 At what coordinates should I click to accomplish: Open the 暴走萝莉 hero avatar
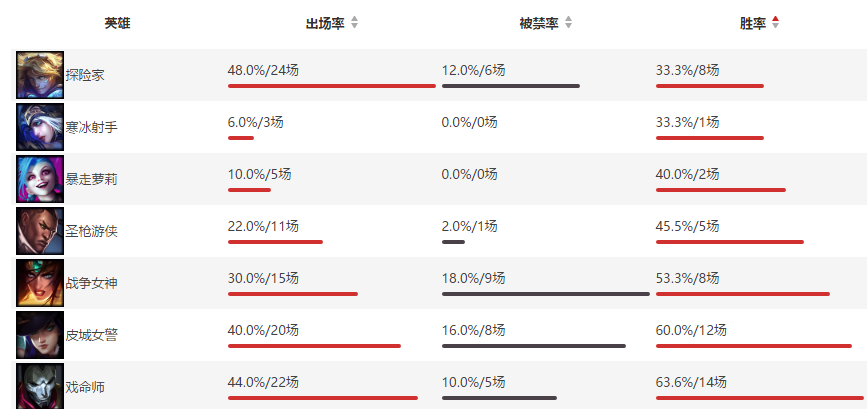(x=40, y=179)
